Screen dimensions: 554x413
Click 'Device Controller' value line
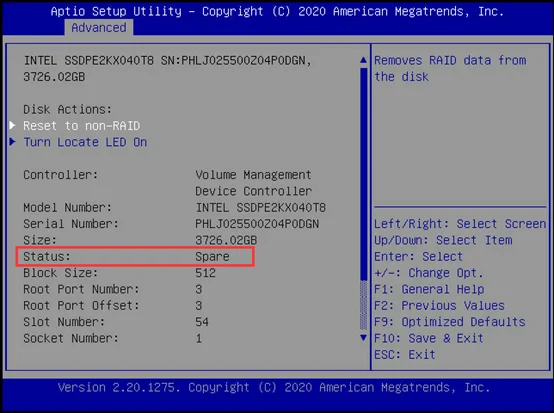coord(253,191)
